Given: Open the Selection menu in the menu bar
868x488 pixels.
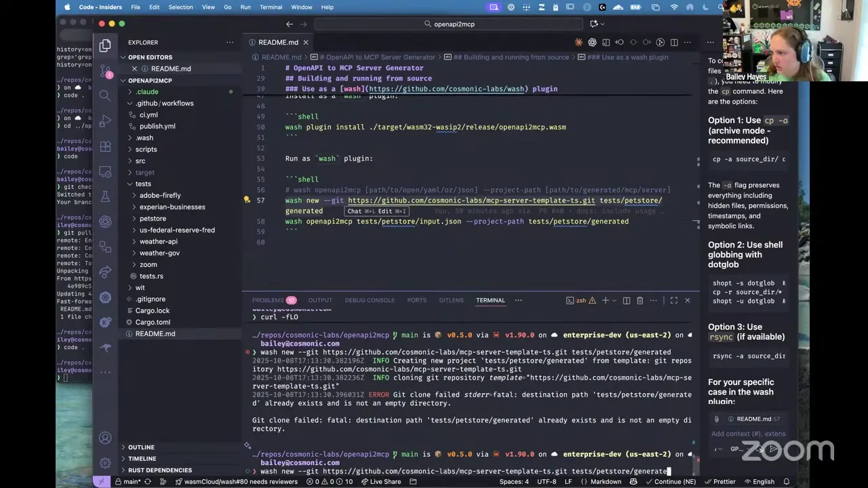Looking at the screenshot, I should click(x=180, y=7).
